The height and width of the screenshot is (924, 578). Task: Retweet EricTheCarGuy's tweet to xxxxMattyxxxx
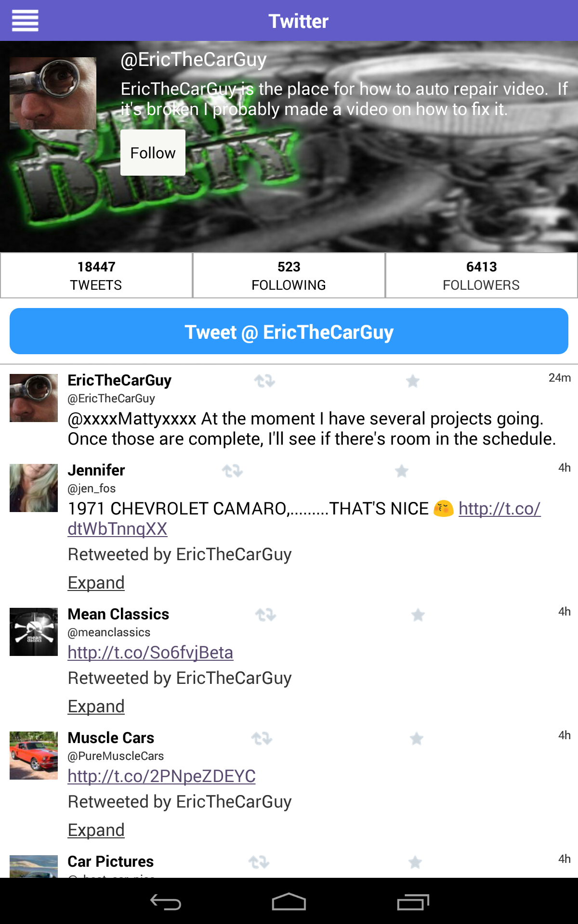264,381
